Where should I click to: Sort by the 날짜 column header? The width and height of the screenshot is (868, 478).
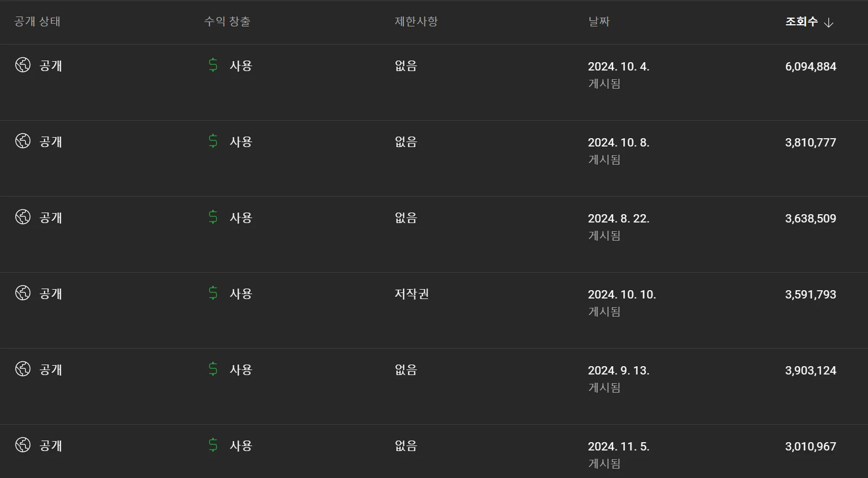click(599, 21)
